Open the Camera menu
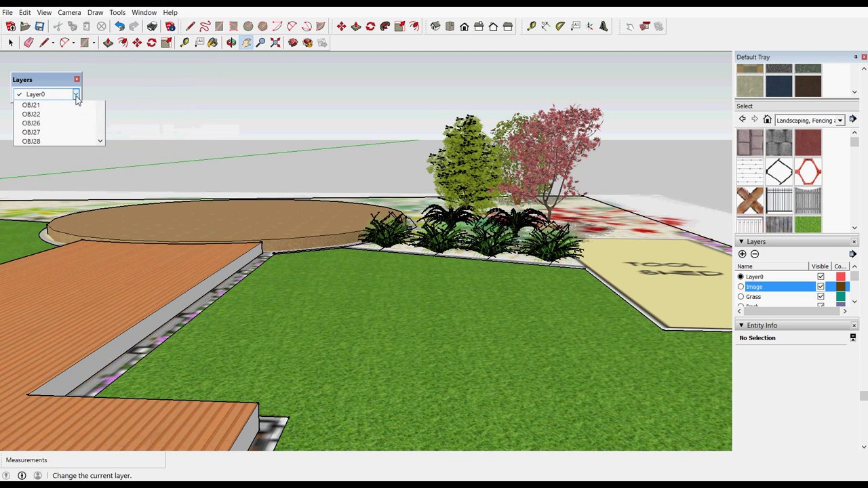 (x=69, y=12)
